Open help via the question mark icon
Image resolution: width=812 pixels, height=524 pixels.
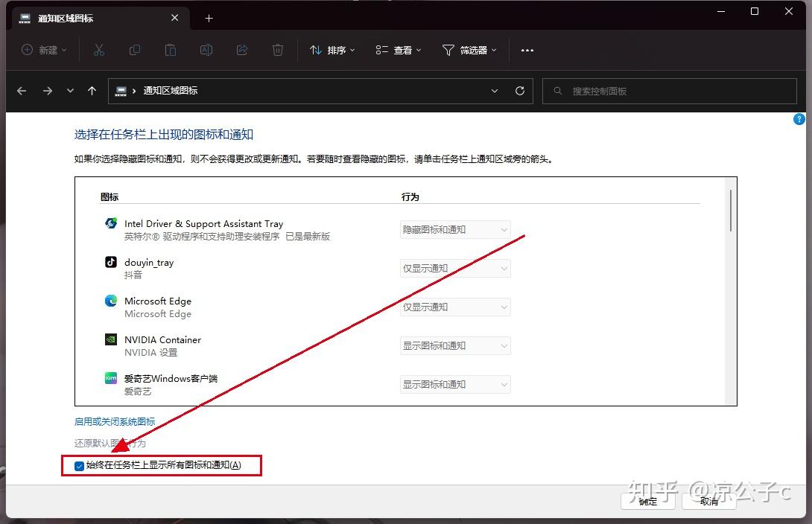(x=799, y=120)
